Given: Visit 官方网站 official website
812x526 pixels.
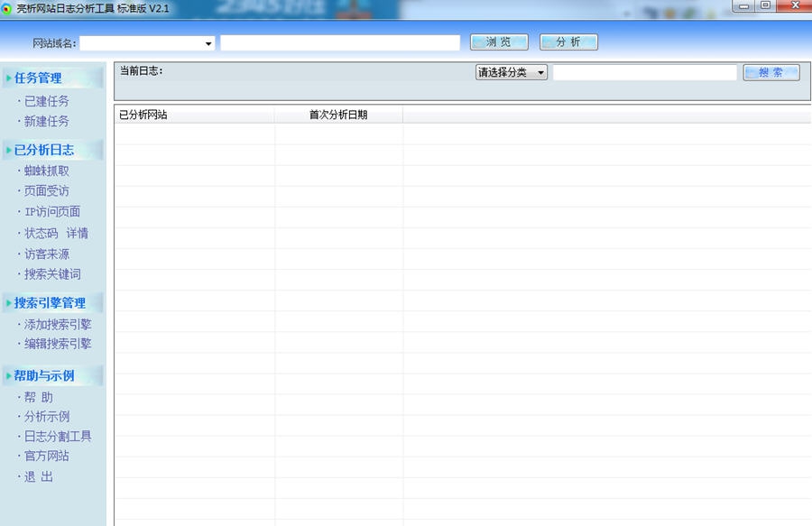Looking at the screenshot, I should (x=44, y=456).
